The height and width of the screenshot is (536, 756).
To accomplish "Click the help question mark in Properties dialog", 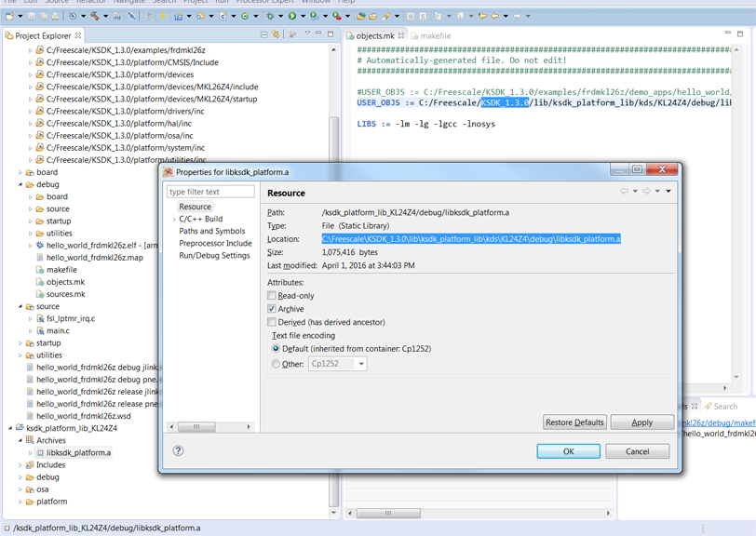I will [179, 450].
